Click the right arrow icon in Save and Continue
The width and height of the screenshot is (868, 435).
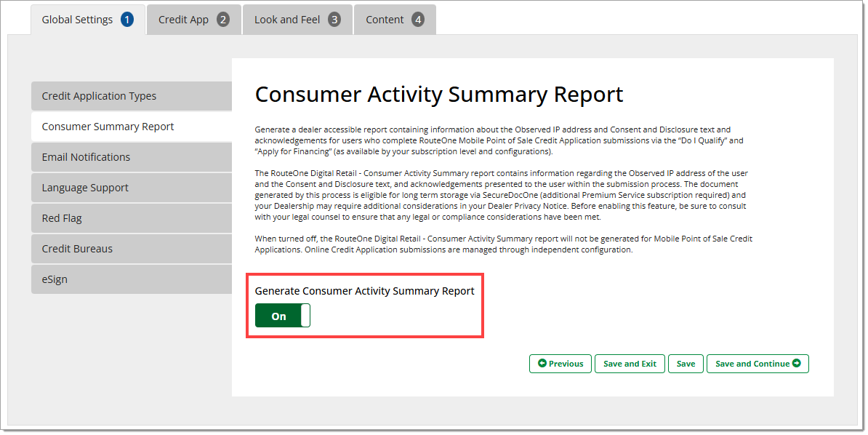[x=797, y=364]
